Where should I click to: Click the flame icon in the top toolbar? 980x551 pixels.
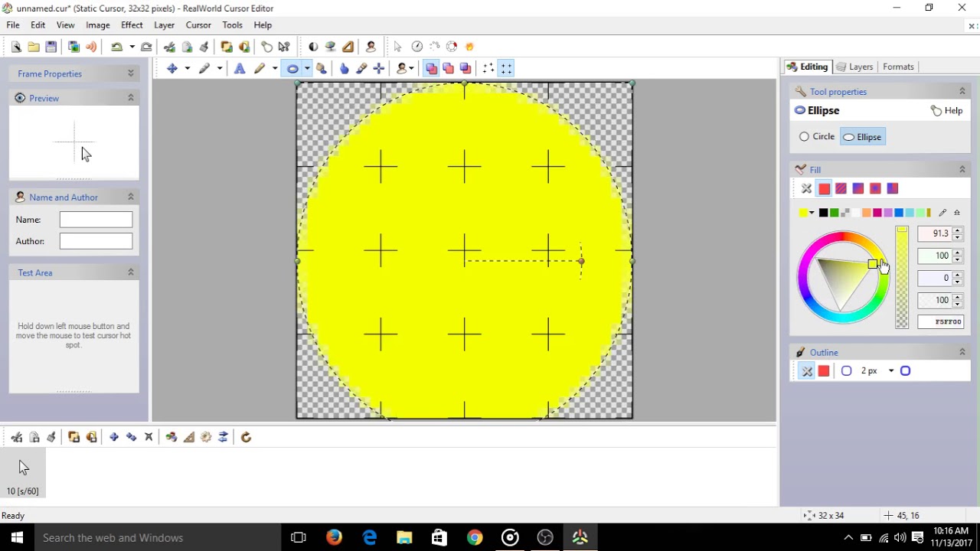pos(469,47)
